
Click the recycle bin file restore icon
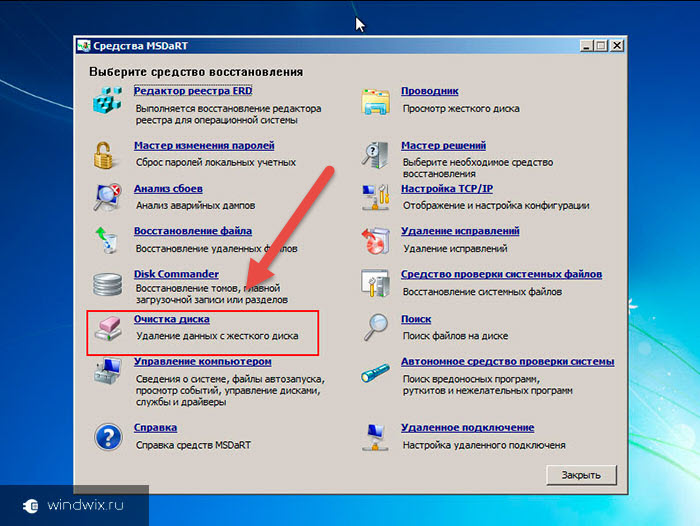(107, 239)
